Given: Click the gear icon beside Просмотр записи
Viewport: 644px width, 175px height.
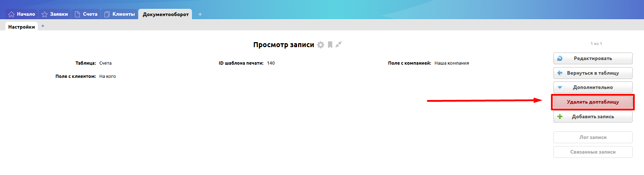Looking at the screenshot, I should 321,45.
